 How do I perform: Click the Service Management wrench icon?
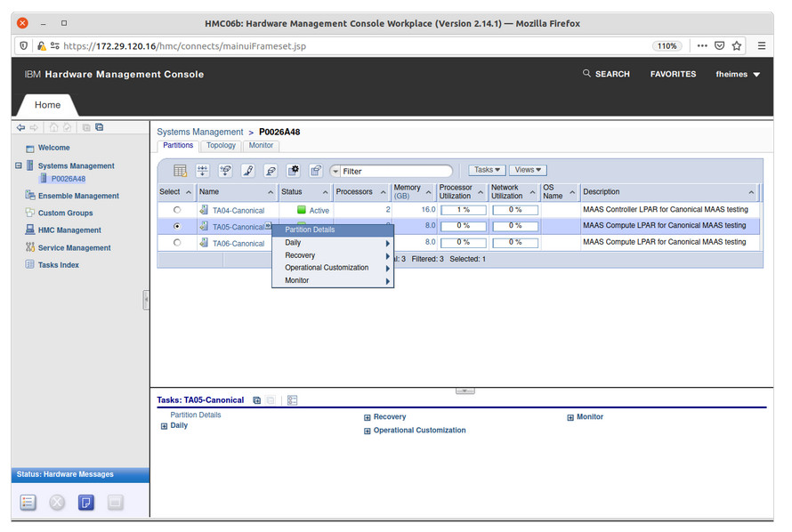click(29, 248)
